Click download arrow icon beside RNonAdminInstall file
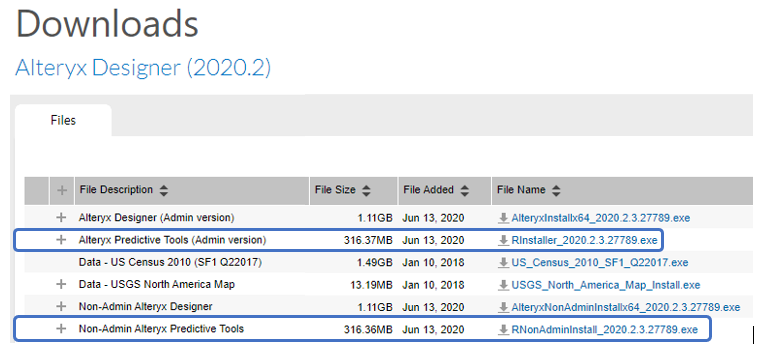Image resolution: width=769 pixels, height=363 pixels. (503, 330)
